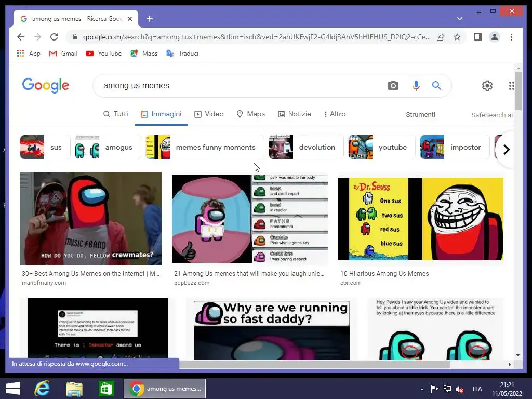Open the YouTube bookmark

pyautogui.click(x=103, y=54)
